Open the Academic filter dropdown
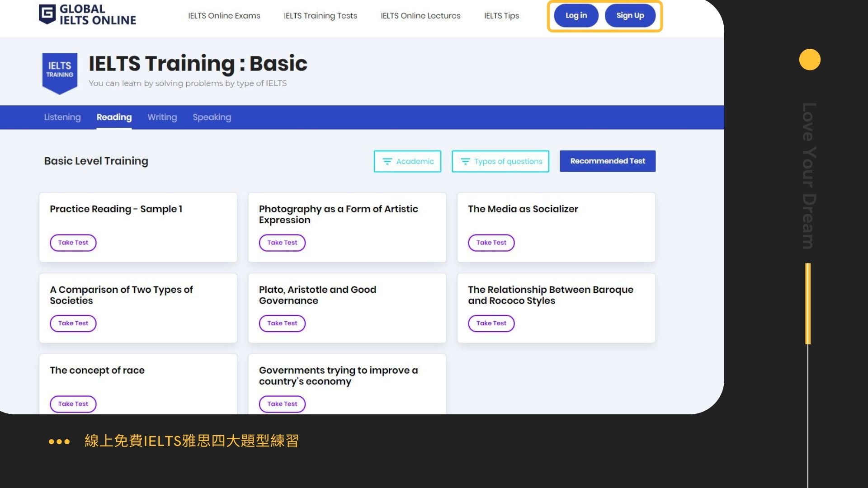868x488 pixels. pos(407,161)
